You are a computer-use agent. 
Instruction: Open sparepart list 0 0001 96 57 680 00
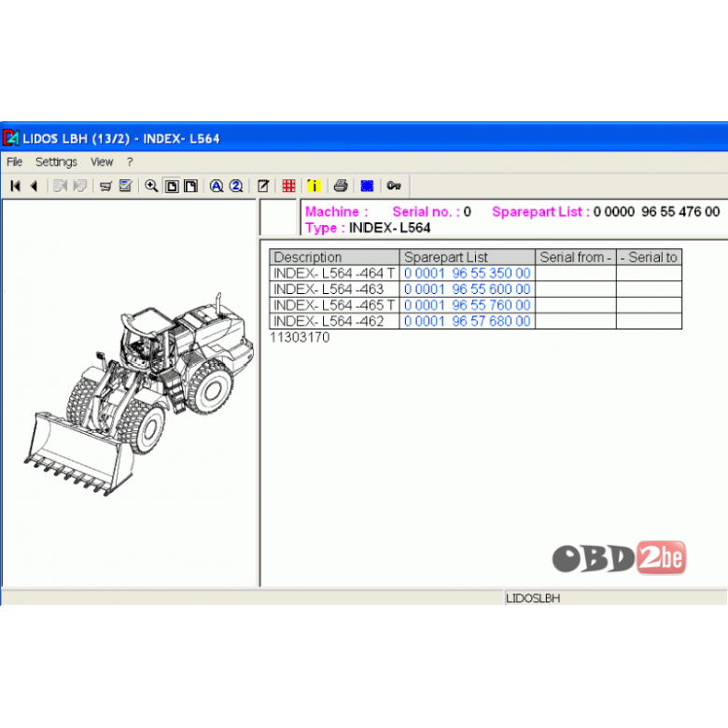(467, 321)
